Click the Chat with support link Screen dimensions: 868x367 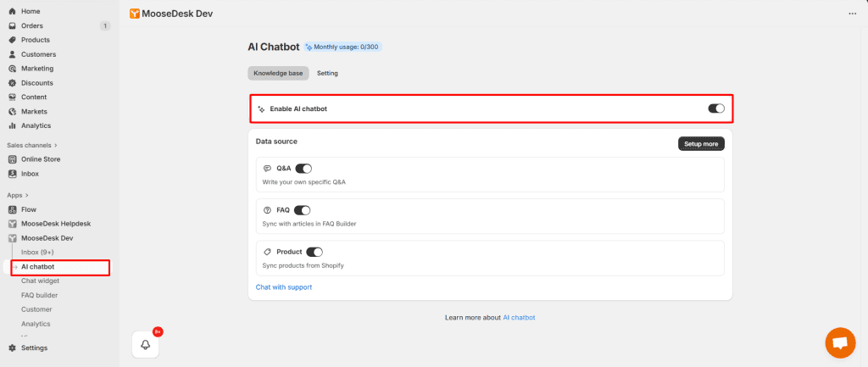click(x=283, y=287)
